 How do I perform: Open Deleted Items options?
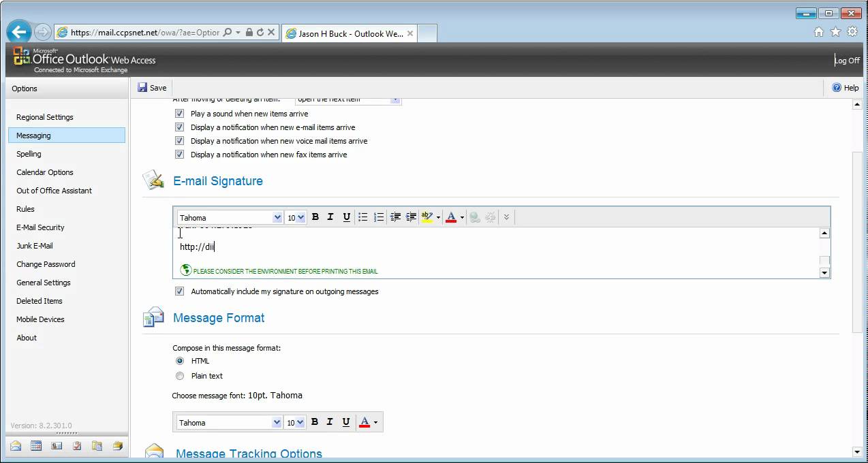[x=40, y=301]
